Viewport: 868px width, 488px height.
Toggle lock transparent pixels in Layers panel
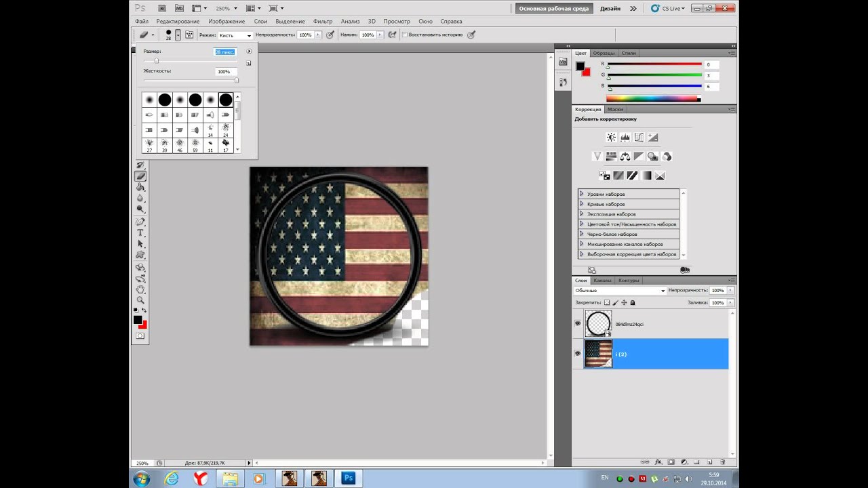tap(607, 302)
